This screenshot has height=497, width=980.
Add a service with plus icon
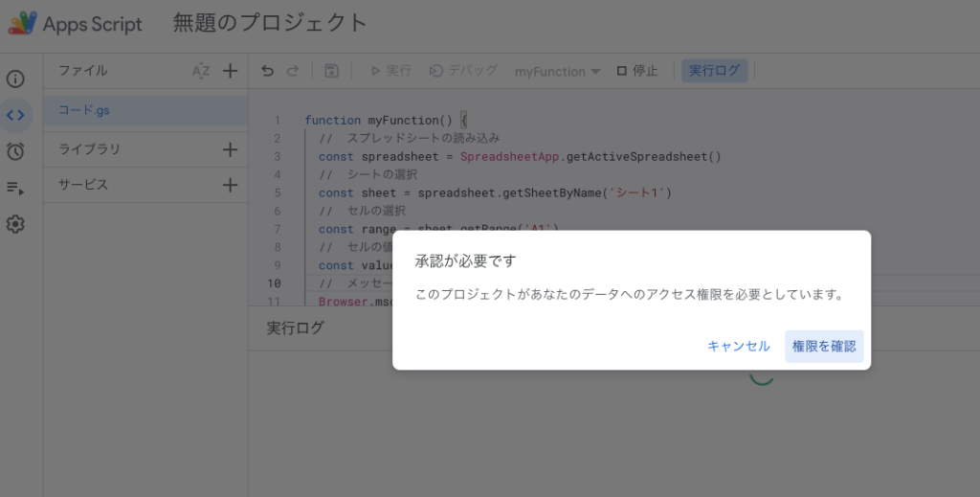pyautogui.click(x=230, y=185)
